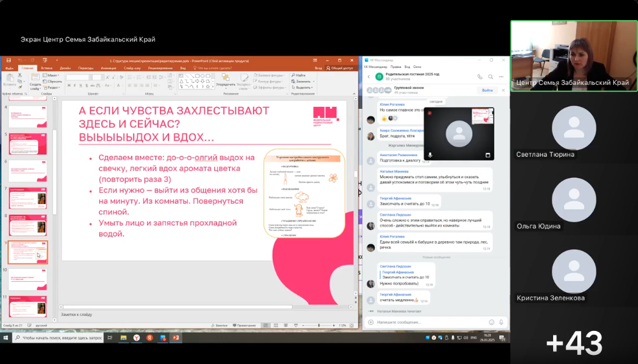
Task: Start a call with the phone icon
Action: point(480,76)
